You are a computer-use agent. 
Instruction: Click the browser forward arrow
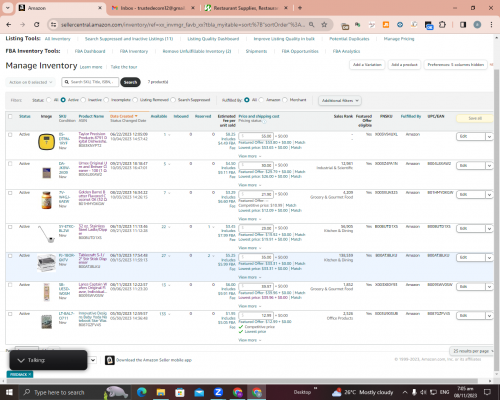coord(22,25)
